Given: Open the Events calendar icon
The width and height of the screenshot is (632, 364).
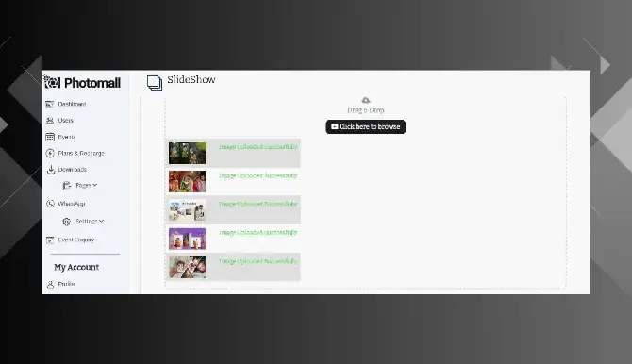Looking at the screenshot, I should point(50,137).
